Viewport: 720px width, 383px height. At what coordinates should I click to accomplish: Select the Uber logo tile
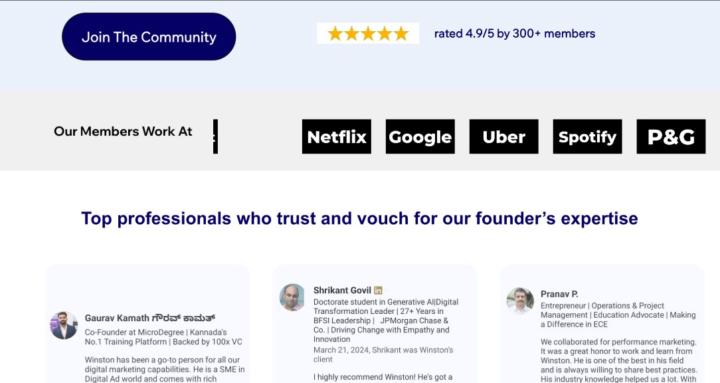pos(504,137)
